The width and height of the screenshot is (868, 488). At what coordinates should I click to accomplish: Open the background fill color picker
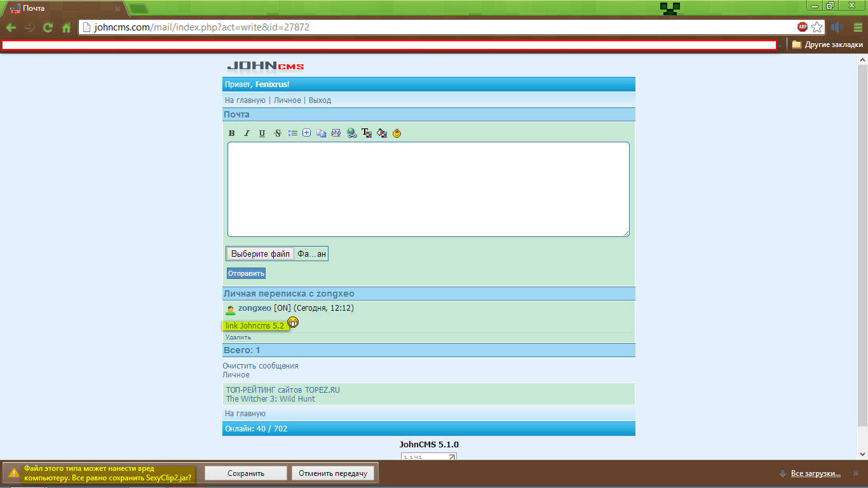tap(382, 133)
